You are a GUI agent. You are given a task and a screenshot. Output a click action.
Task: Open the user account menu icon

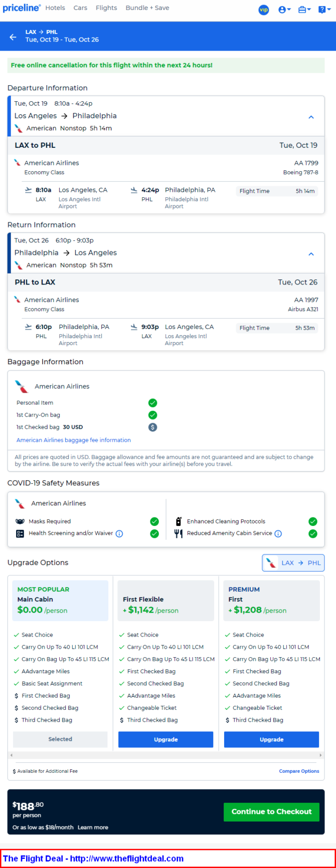click(284, 10)
